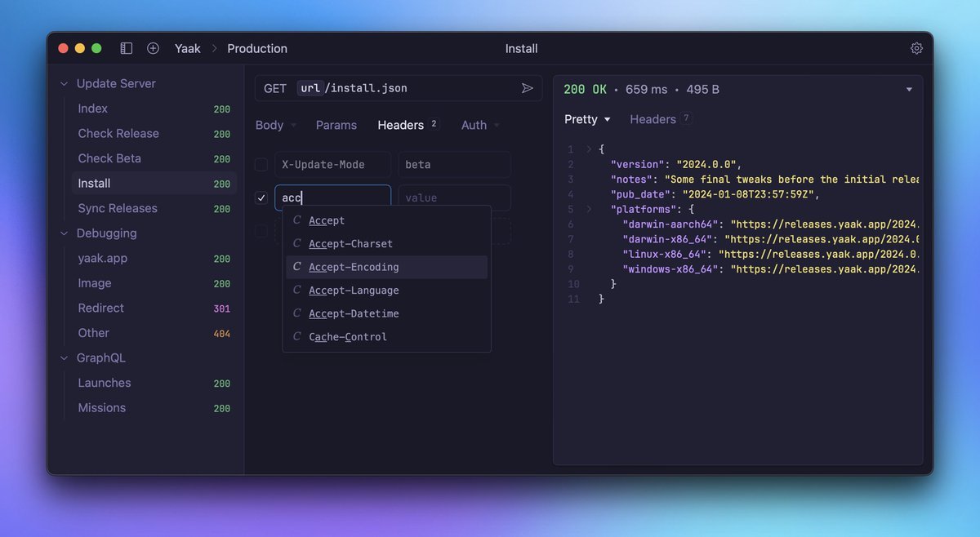This screenshot has height=537, width=980.
Task: Select the Check Beta request
Action: [109, 158]
